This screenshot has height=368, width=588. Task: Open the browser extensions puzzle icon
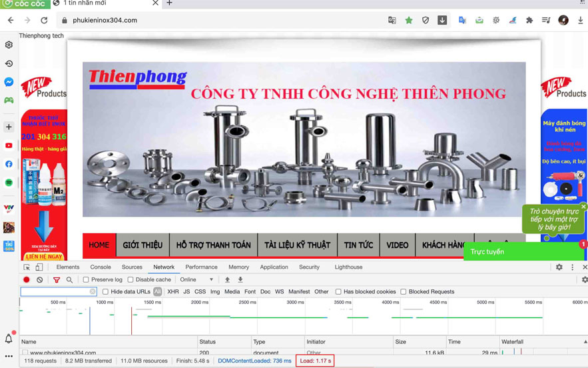529,20
